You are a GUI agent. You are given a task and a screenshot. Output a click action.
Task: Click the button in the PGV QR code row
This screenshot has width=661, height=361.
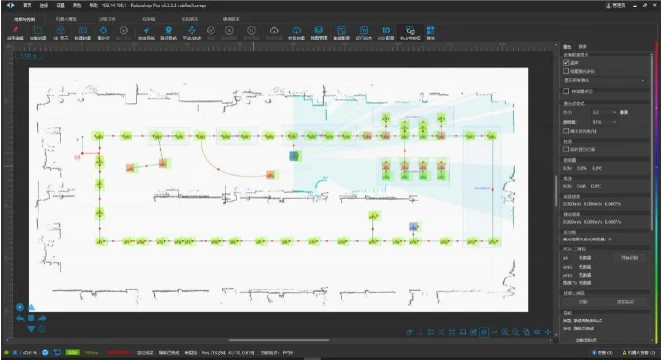629,257
